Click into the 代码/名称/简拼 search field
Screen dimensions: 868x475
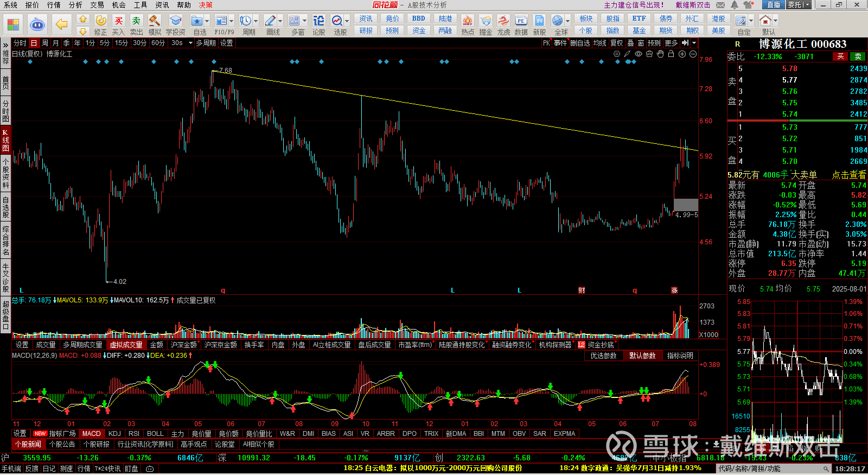pos(774,468)
